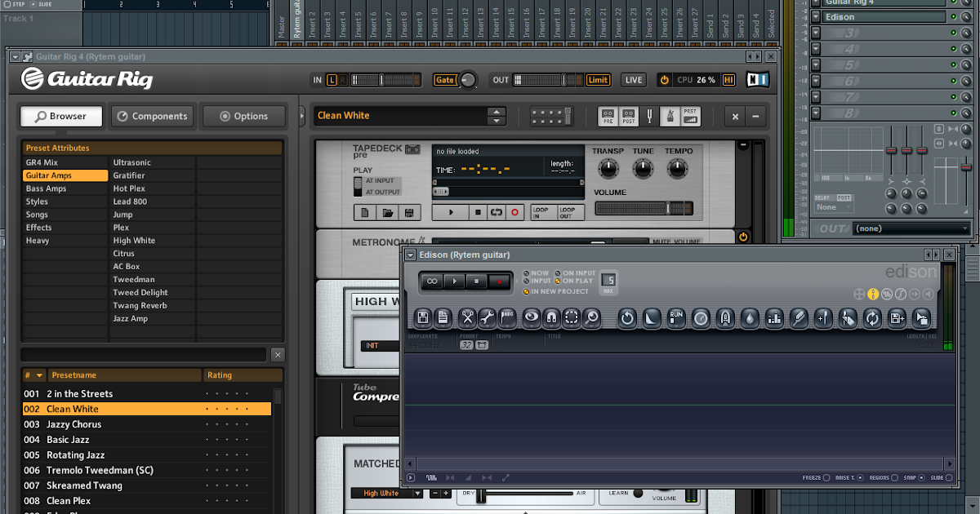The image size is (980, 514).
Task: Open Guitar Rig 4 window menu arrow
Action: pos(15,57)
